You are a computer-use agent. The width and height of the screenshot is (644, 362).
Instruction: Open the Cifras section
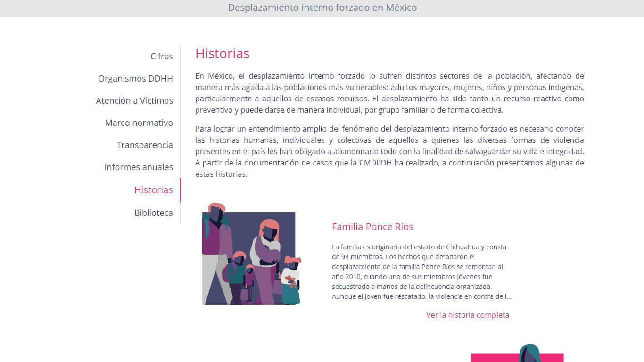coord(161,56)
